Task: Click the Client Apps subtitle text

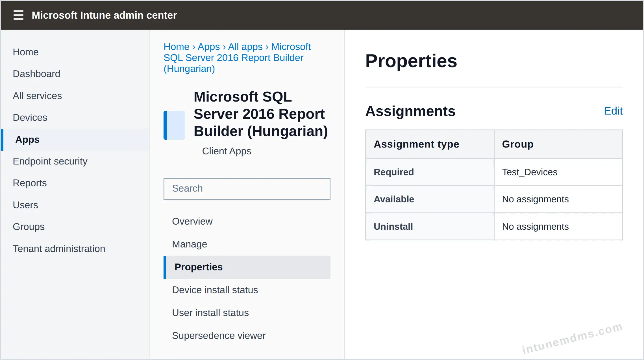Action: 227,151
